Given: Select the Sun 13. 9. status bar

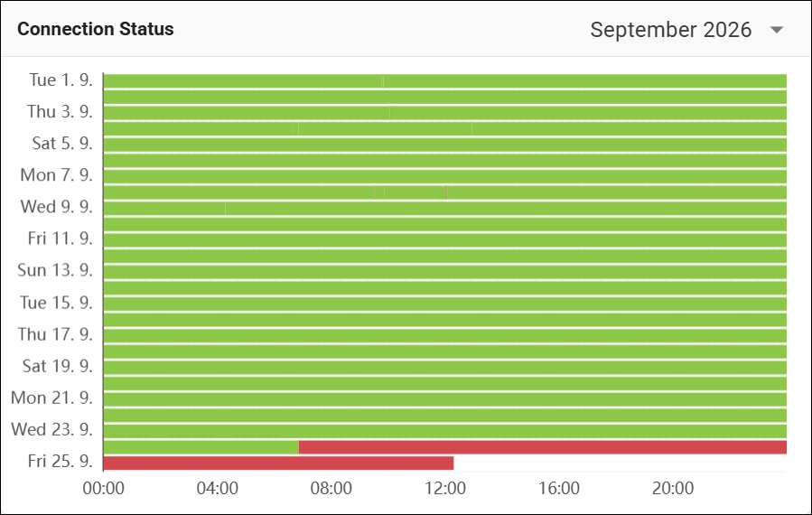Looking at the screenshot, I should pos(445,272).
